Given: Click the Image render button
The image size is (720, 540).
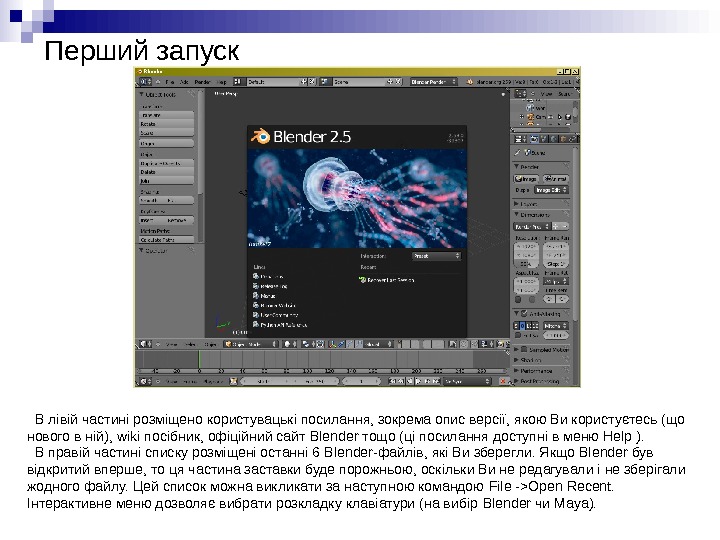Looking at the screenshot, I should (526, 179).
